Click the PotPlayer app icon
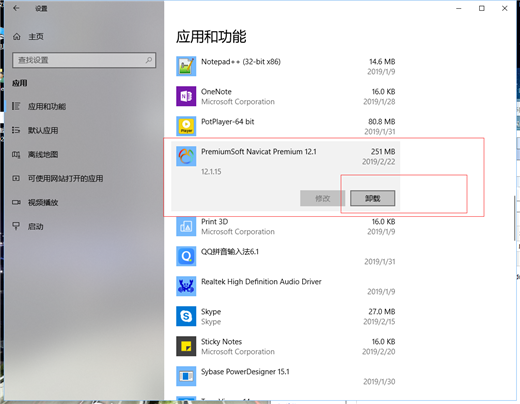The image size is (520, 404). tap(186, 126)
